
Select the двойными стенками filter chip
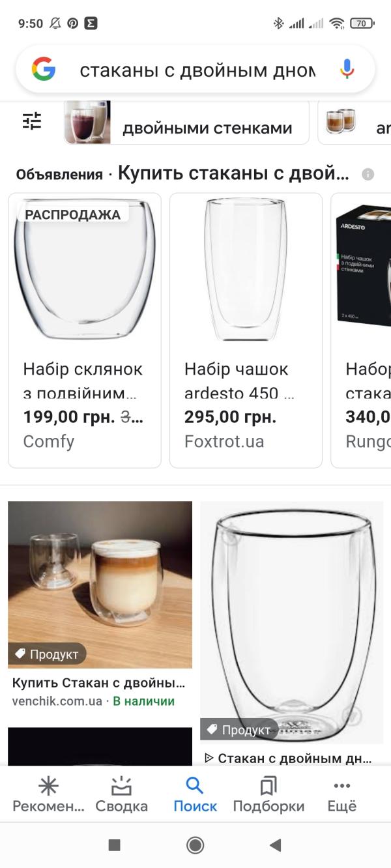click(x=186, y=123)
